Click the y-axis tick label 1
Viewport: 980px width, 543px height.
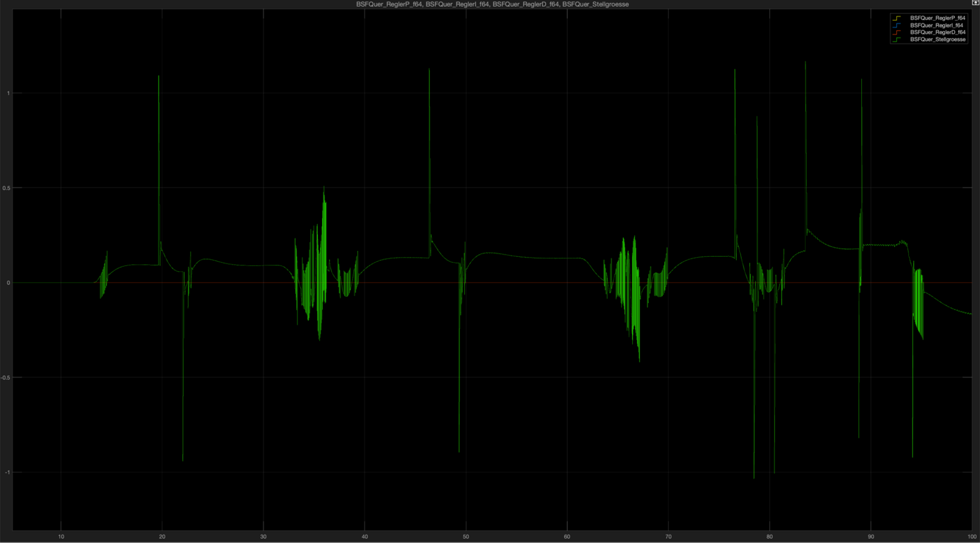point(9,93)
